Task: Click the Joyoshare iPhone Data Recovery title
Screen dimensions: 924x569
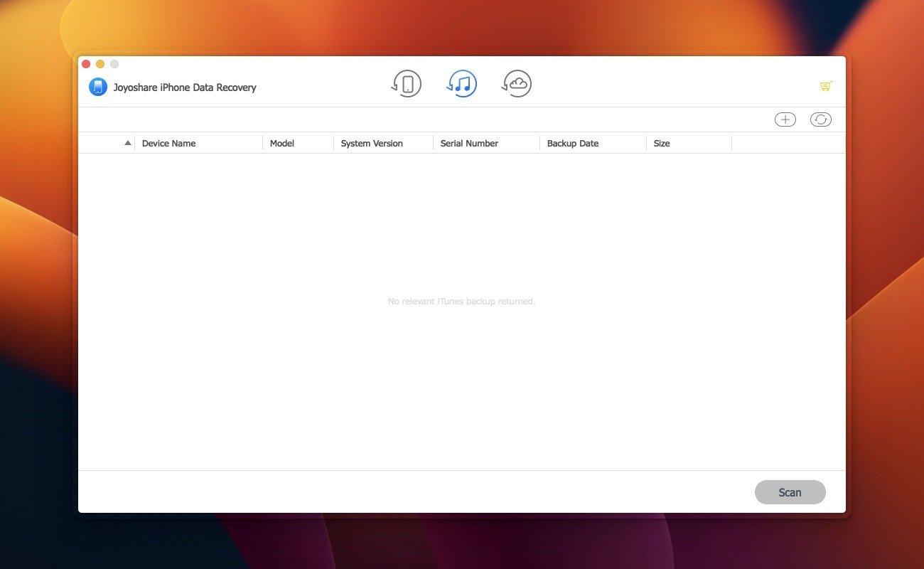Action: pos(185,87)
